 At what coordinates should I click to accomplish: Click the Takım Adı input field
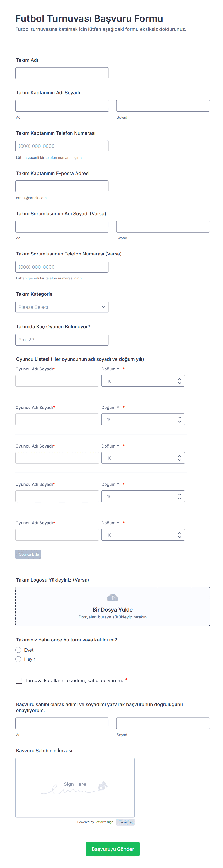pos(62,73)
